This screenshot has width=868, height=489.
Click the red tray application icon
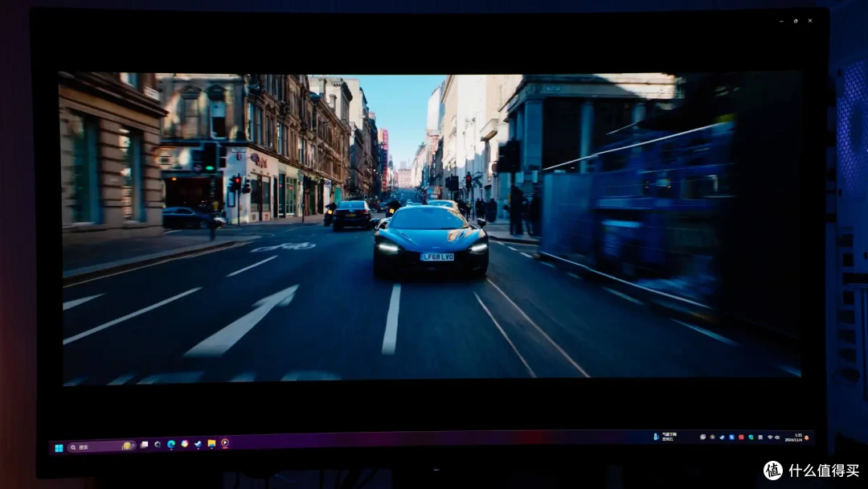click(x=741, y=438)
